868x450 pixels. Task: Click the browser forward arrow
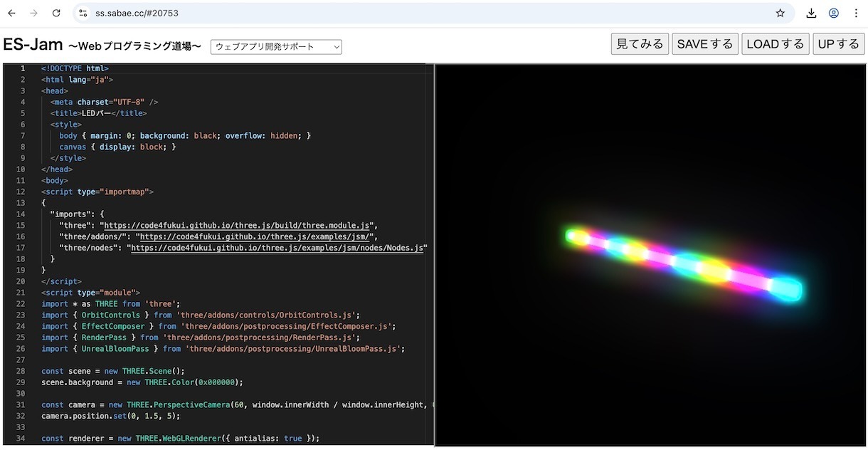[x=34, y=13]
